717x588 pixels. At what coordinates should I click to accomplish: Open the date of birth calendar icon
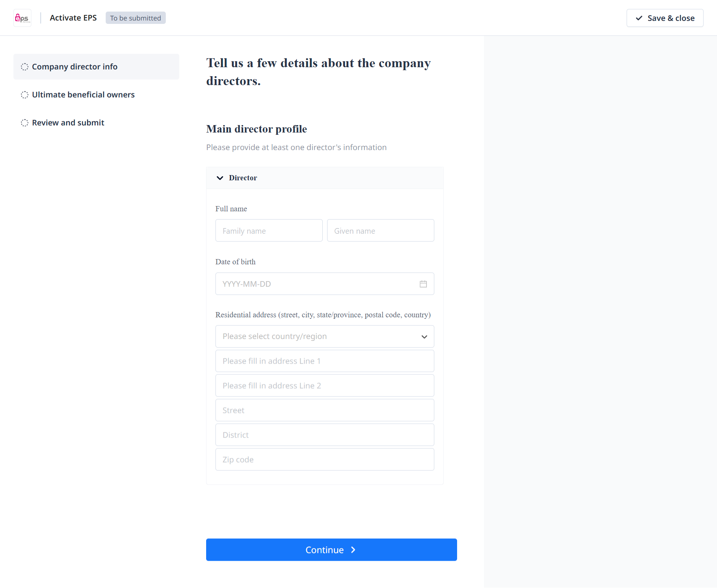(423, 284)
